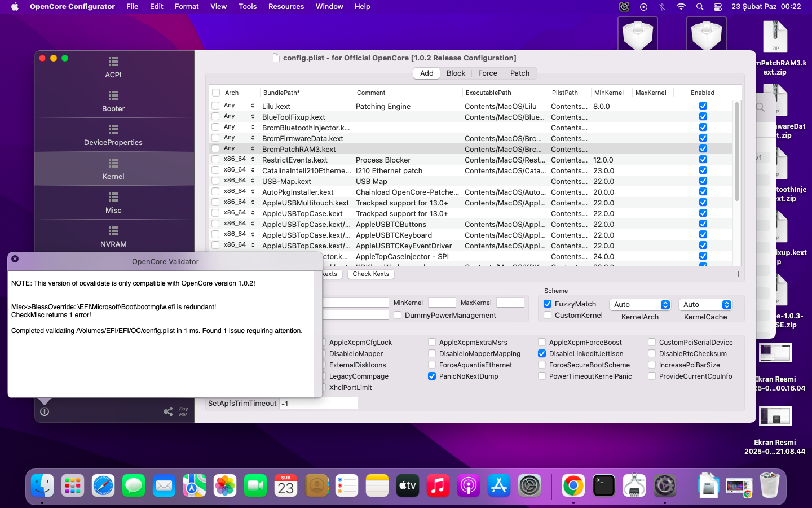The image size is (812, 508).
Task: Open Google Chrome from the Dock
Action: 573,485
